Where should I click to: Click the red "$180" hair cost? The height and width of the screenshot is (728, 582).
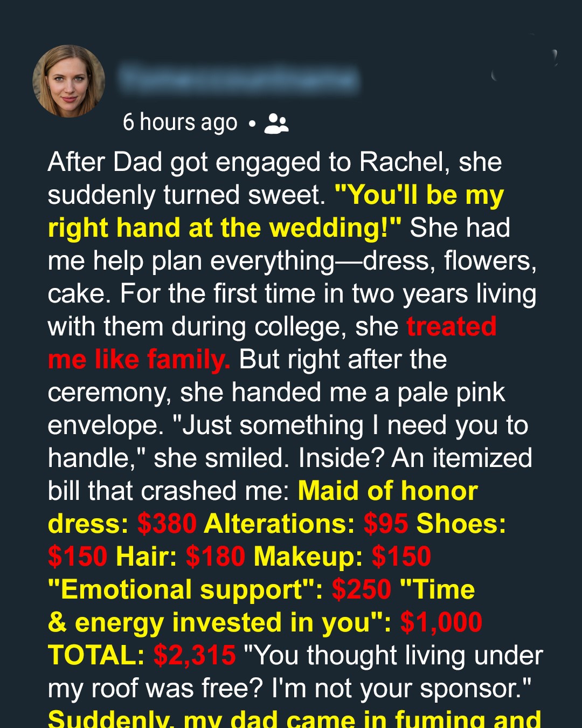[215, 557]
